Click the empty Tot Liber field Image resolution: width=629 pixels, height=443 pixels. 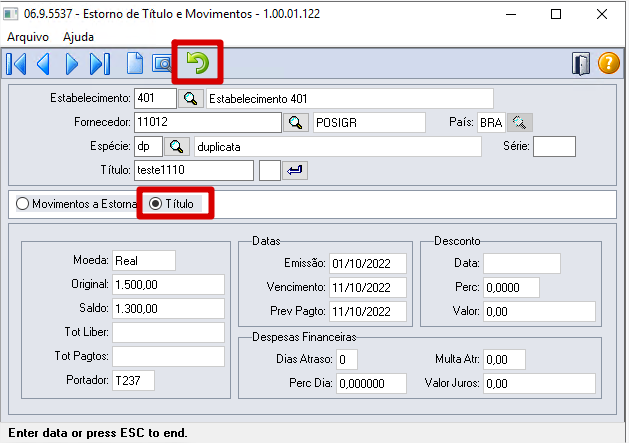[x=168, y=332]
